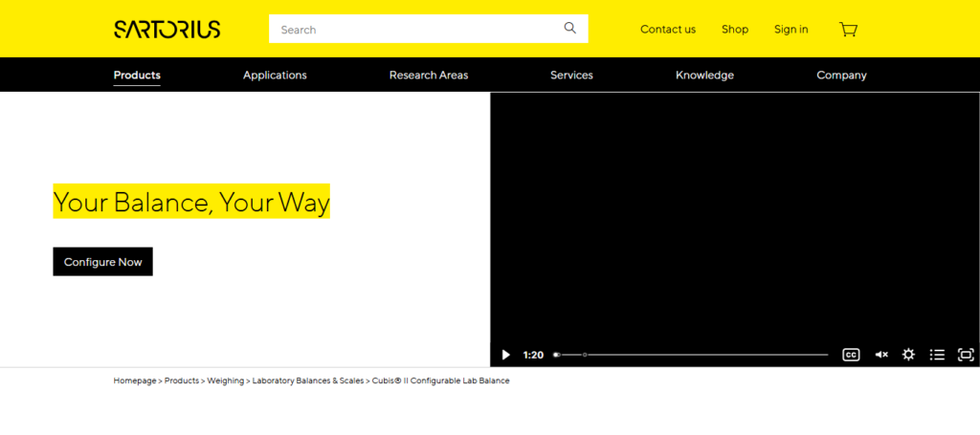The height and width of the screenshot is (435, 980).
Task: Open Laboratory Balances & Scales breadcrumb
Action: click(308, 381)
